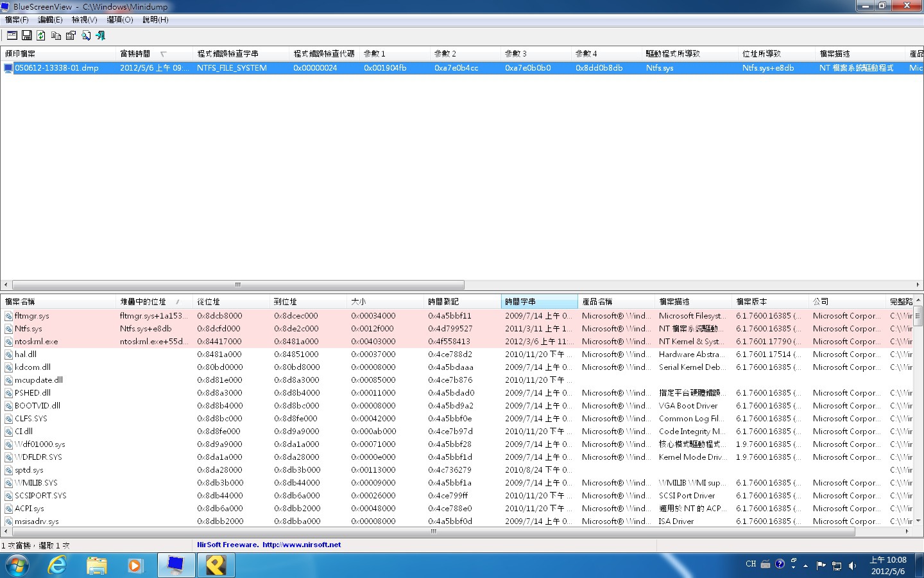This screenshot has width=924, height=578.
Task: Open Properties via toolbar icon
Action: [71, 35]
